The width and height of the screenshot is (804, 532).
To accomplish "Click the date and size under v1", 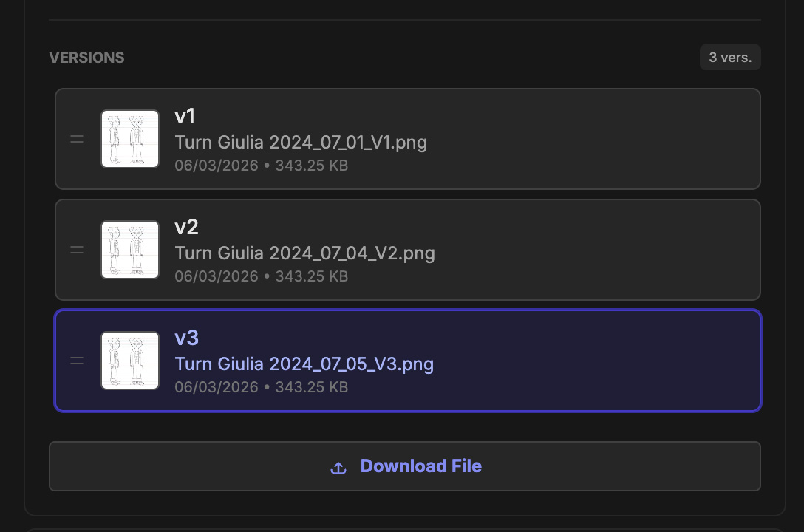I will tap(261, 166).
